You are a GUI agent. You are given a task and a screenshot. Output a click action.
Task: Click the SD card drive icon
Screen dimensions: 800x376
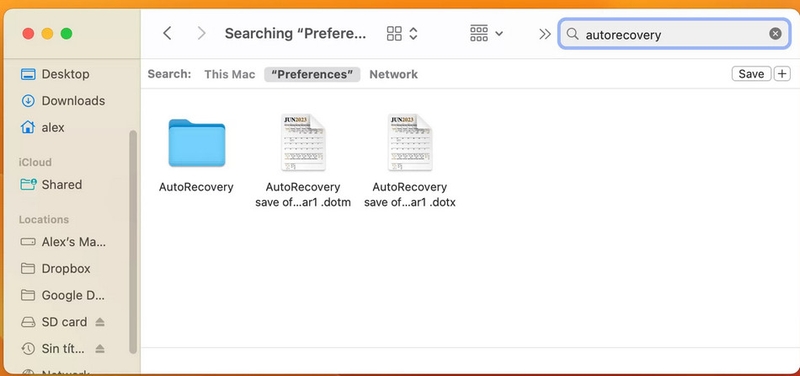point(28,322)
